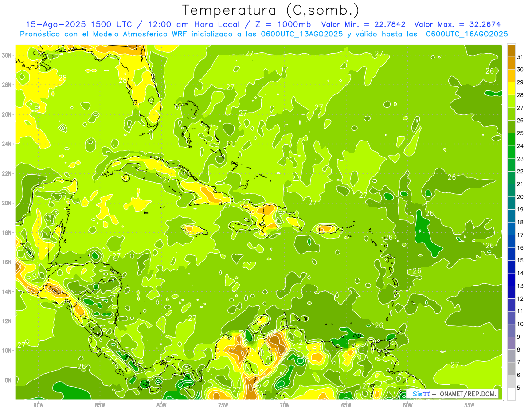Click the title 'Temperatura (C,somb.)'
Image resolution: width=532 pixels, height=411 pixels.
point(271,11)
